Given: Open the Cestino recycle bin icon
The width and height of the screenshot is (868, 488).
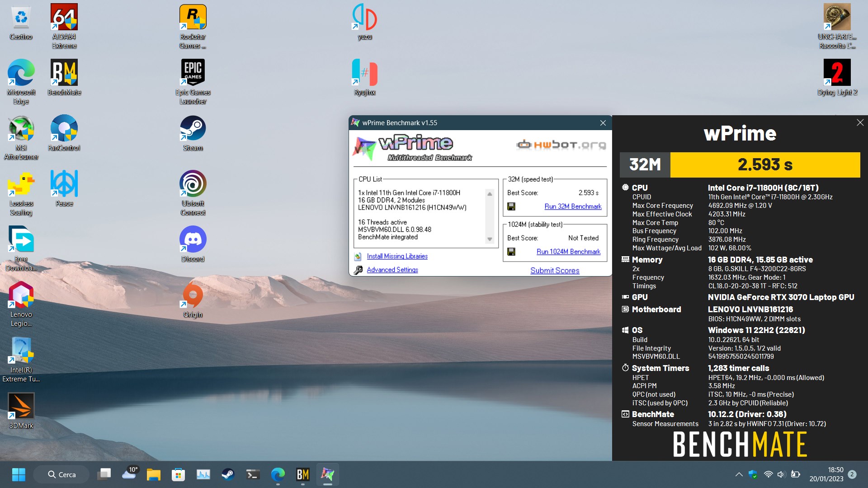Looking at the screenshot, I should click(x=21, y=22).
